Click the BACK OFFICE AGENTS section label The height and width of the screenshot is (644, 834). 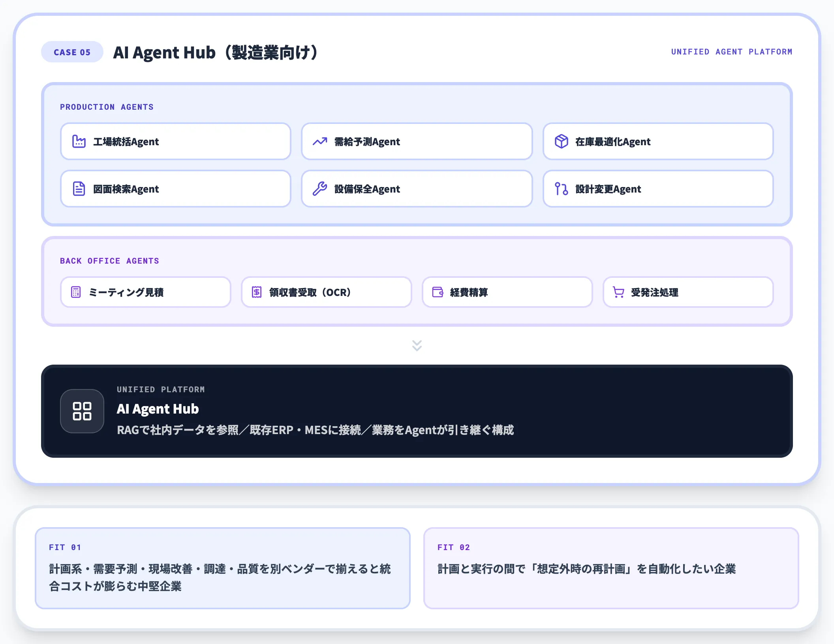[109, 261]
